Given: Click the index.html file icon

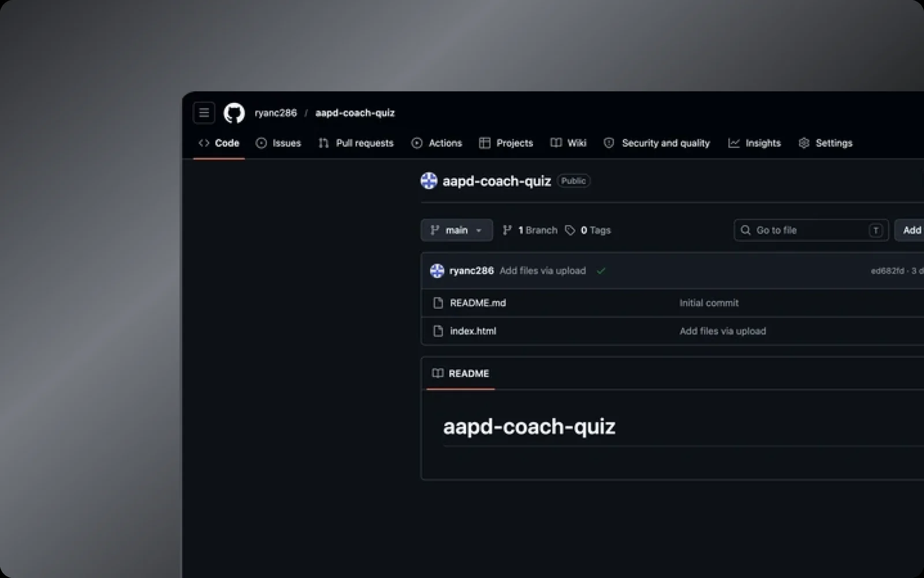Looking at the screenshot, I should pyautogui.click(x=438, y=331).
